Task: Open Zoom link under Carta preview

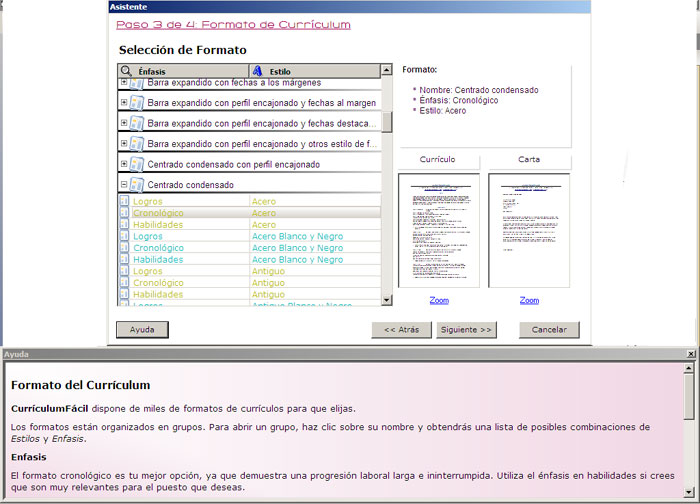Action: (529, 300)
